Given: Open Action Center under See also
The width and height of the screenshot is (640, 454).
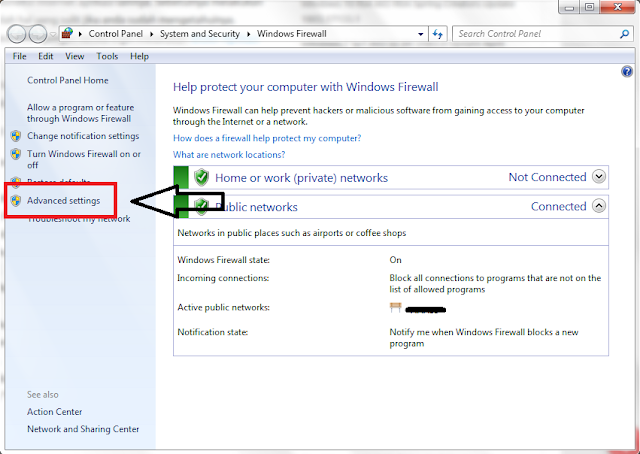Looking at the screenshot, I should (x=55, y=412).
